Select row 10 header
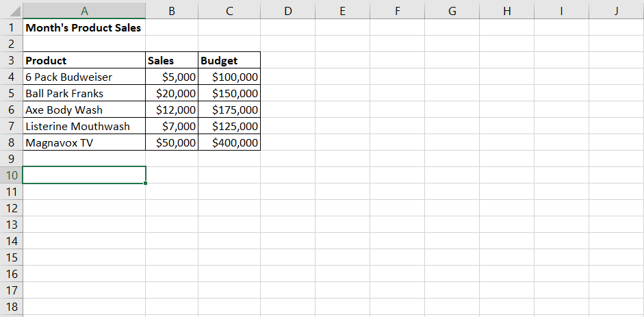This screenshot has width=644, height=317. [12, 175]
